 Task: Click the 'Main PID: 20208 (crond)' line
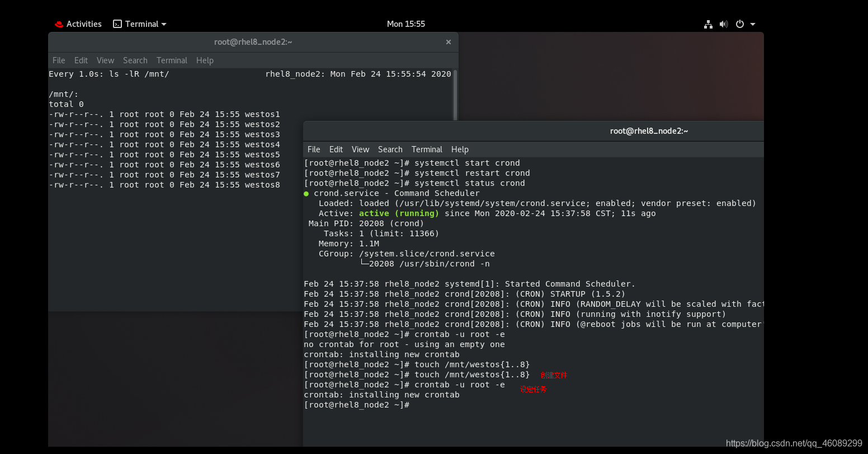(366, 223)
